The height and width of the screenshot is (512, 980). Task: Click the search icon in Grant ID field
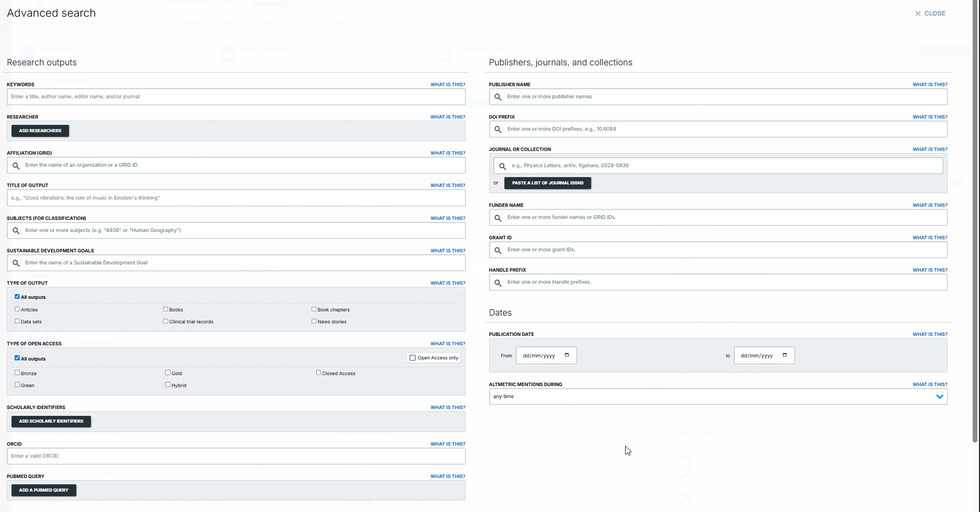498,250
